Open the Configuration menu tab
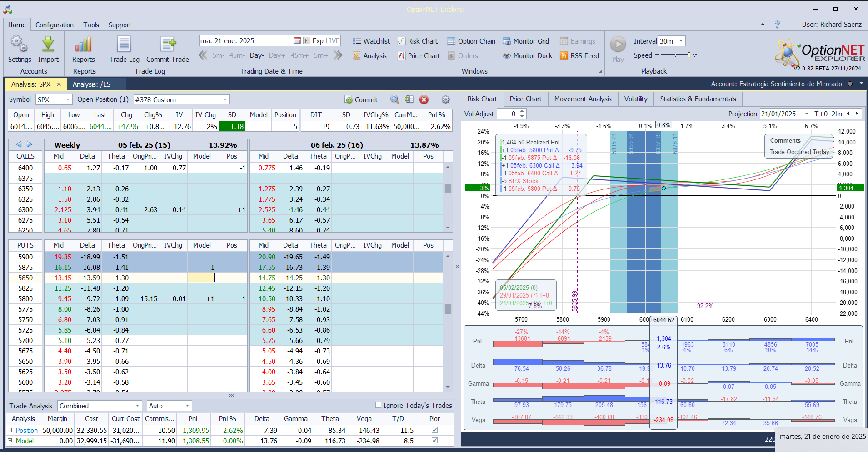This screenshot has width=868, height=452. pyautogui.click(x=55, y=25)
